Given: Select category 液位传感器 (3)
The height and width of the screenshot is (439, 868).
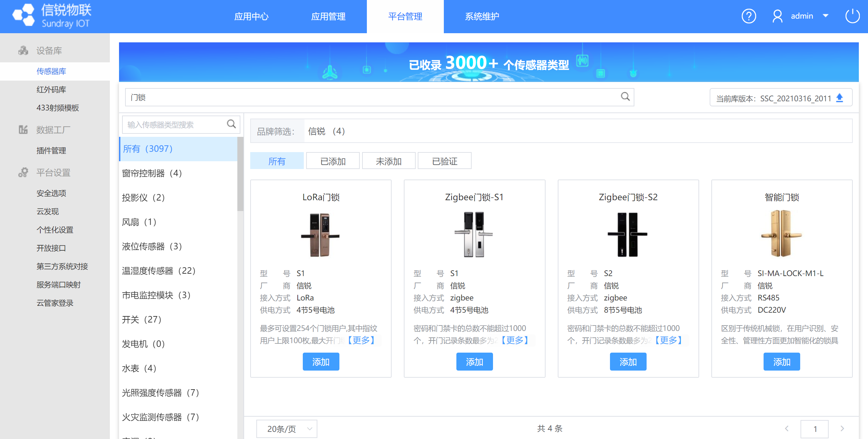Looking at the screenshot, I should tap(178, 246).
